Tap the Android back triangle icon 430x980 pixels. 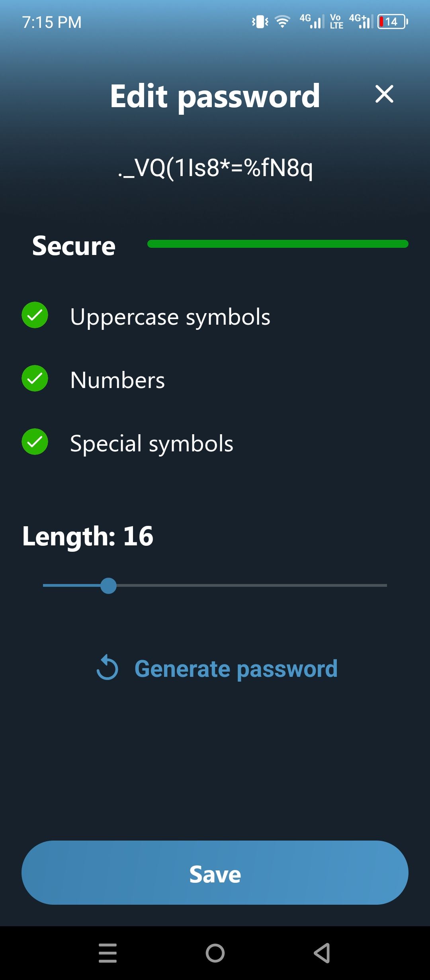pos(322,953)
